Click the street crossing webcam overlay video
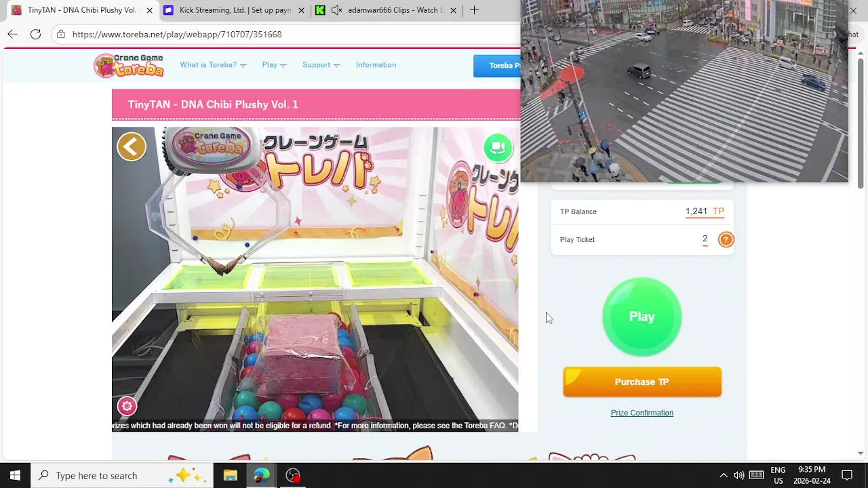 [684, 91]
